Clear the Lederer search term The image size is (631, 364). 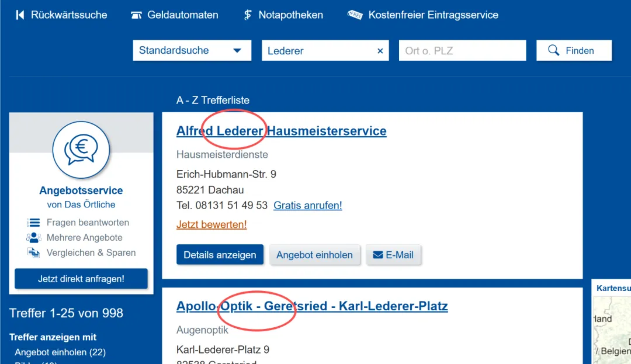tap(380, 51)
